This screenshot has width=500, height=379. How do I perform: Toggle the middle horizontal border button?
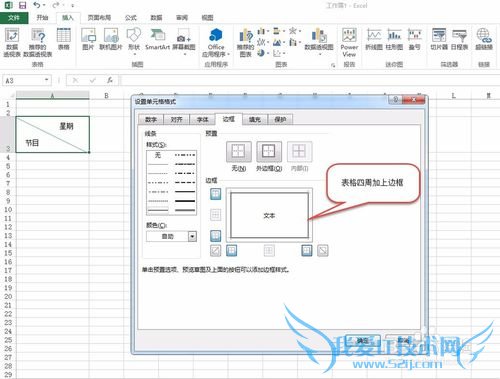(x=216, y=215)
